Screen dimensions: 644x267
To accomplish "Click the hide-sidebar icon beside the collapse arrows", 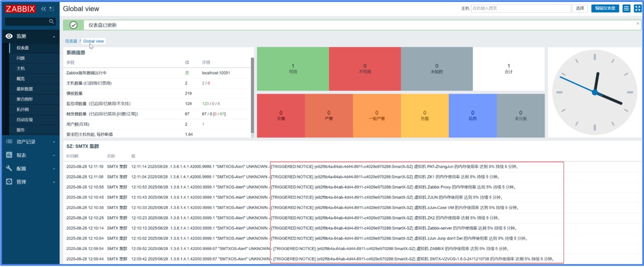I will pyautogui.click(x=51, y=9).
